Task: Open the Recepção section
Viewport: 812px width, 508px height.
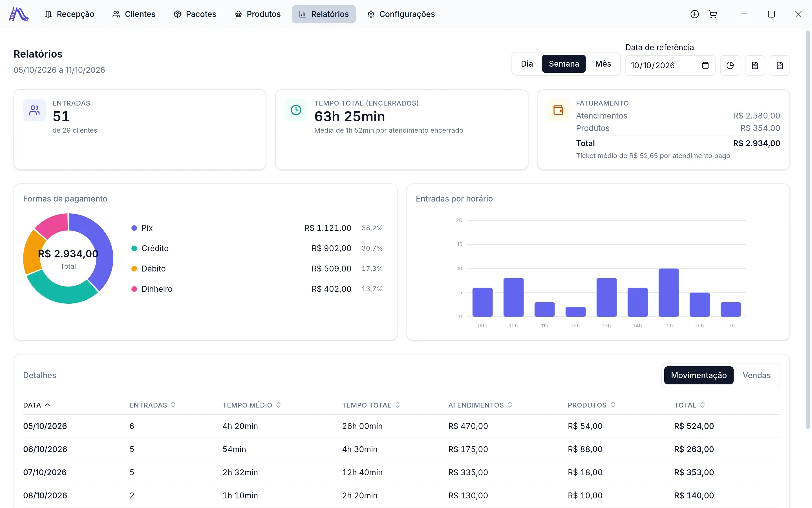Action: click(69, 14)
